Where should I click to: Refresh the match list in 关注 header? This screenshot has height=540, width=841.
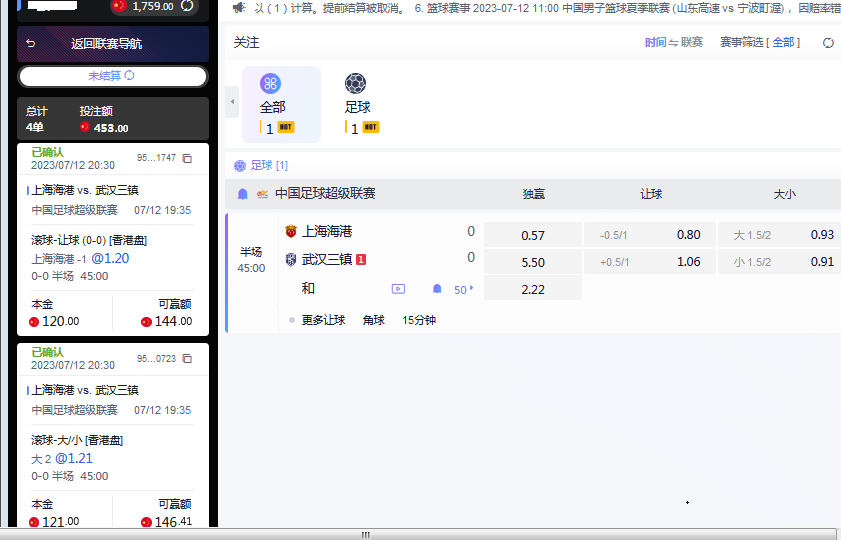[828, 42]
